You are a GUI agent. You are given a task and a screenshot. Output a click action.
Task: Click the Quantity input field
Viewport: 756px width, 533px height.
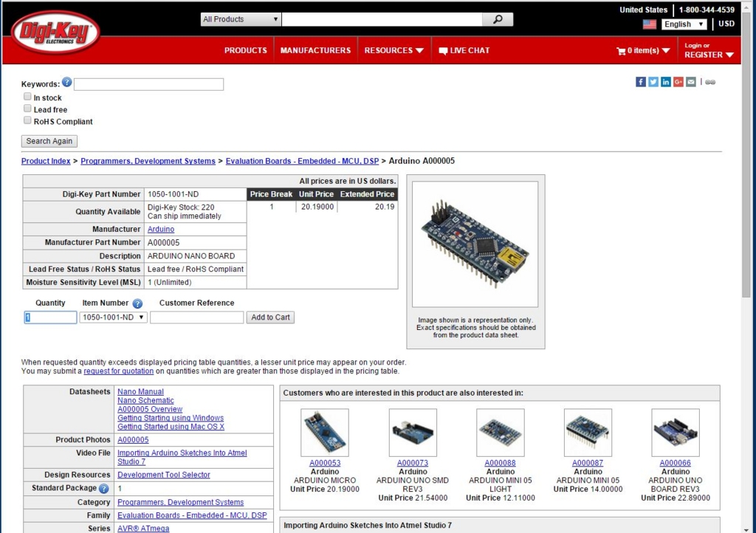[51, 317]
